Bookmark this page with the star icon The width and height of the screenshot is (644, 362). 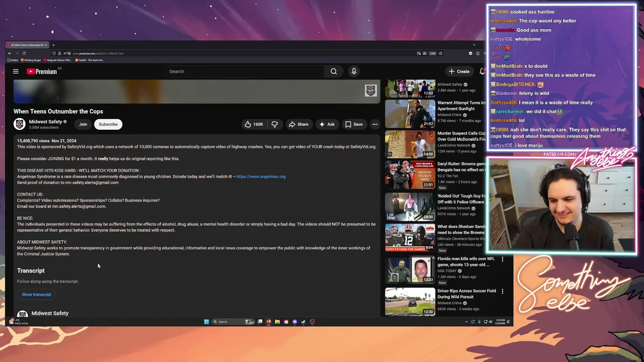[440, 53]
